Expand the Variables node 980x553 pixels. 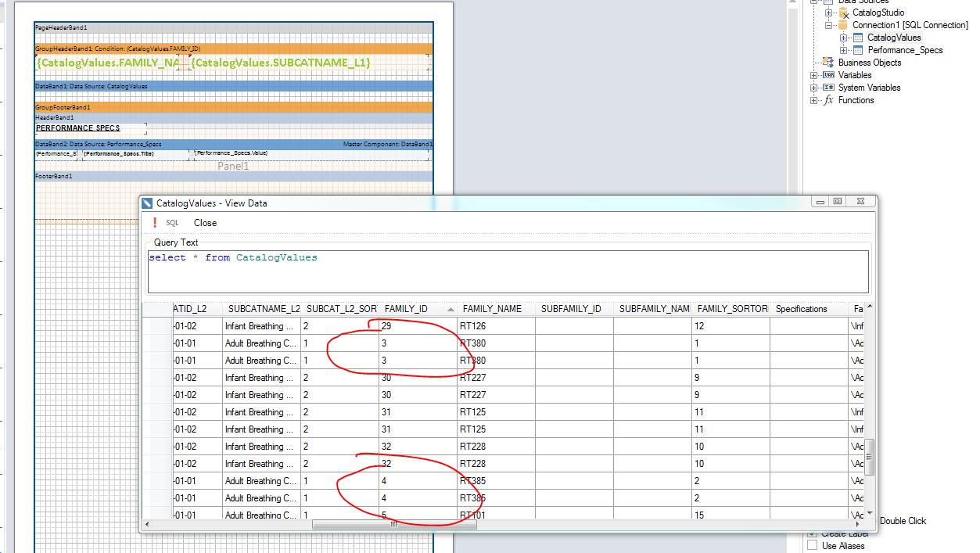click(x=814, y=75)
